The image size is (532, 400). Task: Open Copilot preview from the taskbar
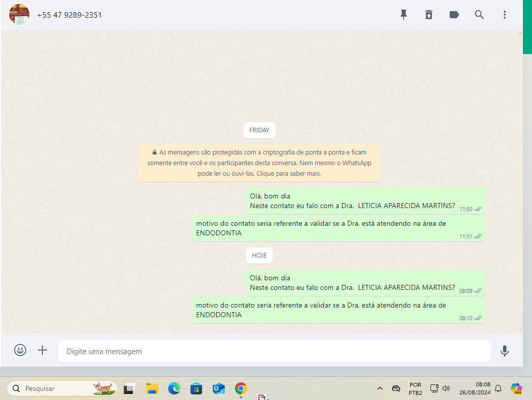tap(516, 388)
